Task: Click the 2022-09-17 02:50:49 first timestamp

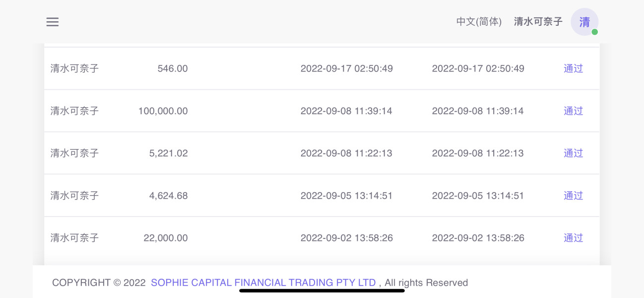Action: tap(347, 69)
